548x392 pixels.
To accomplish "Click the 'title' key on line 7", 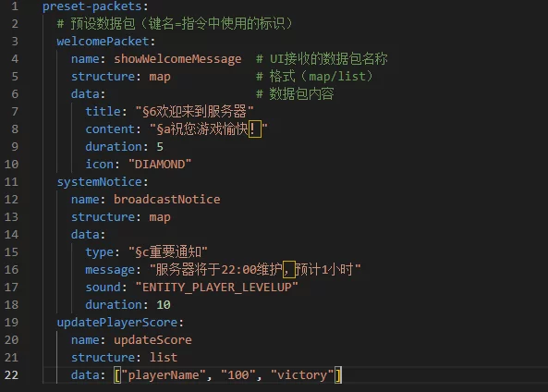I will [104, 112].
